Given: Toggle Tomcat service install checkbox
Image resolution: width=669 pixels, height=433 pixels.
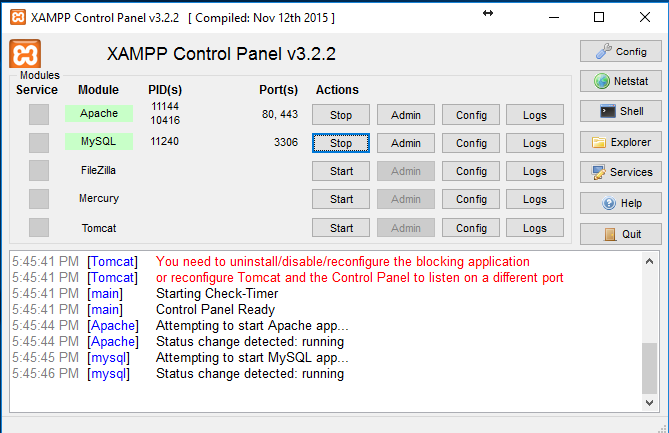Looking at the screenshot, I should pos(39,227).
